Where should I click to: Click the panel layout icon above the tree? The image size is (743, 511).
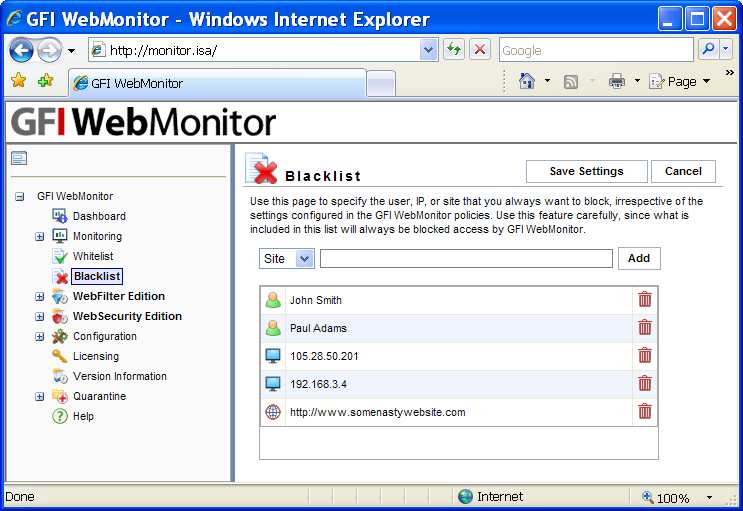point(19,158)
